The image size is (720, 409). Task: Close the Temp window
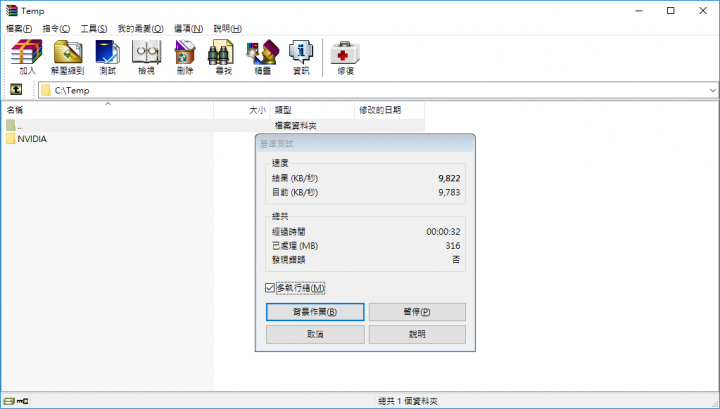[703, 11]
